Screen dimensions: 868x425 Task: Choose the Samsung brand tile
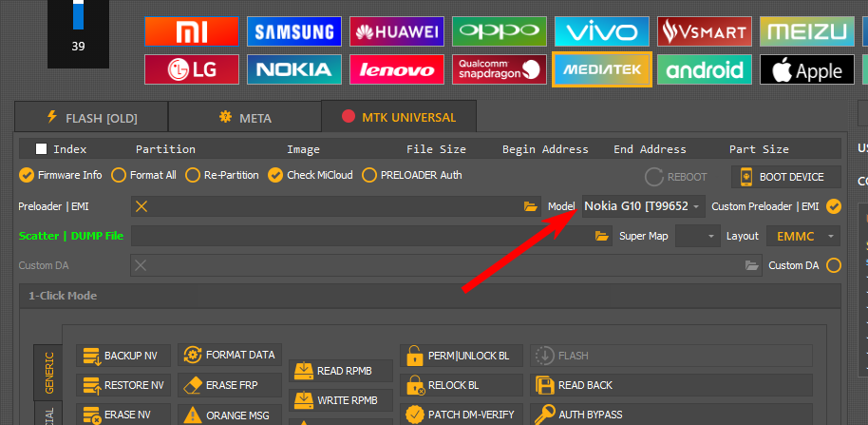pyautogui.click(x=294, y=31)
